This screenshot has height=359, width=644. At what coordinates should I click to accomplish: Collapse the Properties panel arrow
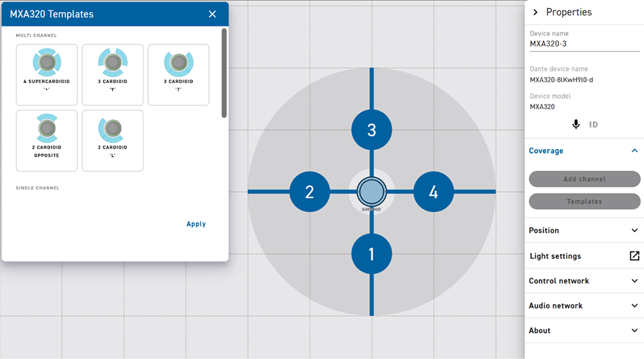(535, 12)
